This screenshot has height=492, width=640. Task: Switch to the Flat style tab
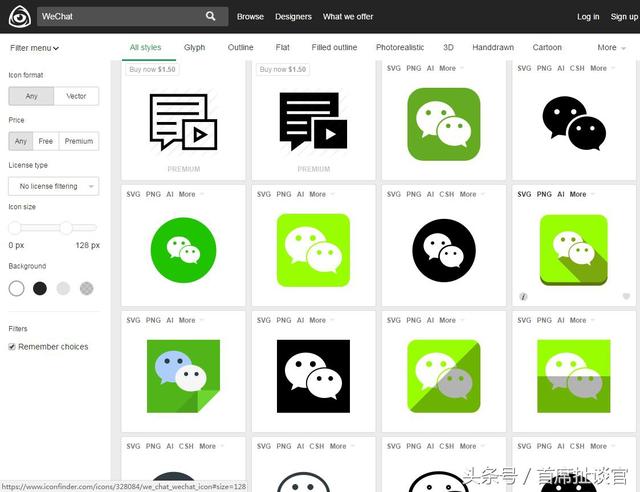click(282, 47)
